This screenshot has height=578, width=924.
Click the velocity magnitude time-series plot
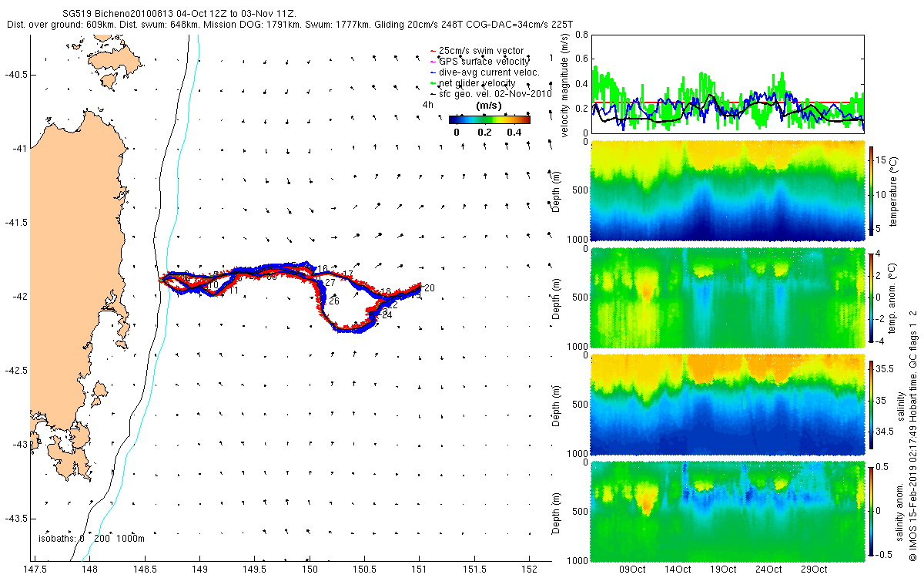[x=728, y=83]
